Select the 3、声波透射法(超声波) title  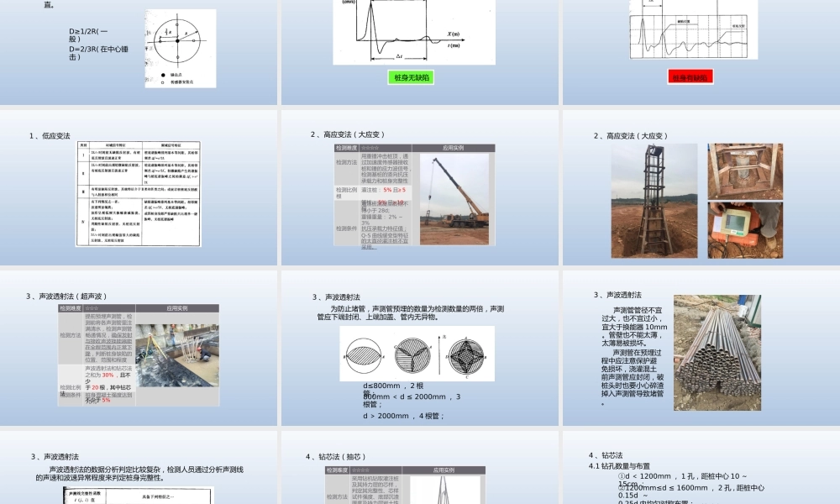point(67,296)
